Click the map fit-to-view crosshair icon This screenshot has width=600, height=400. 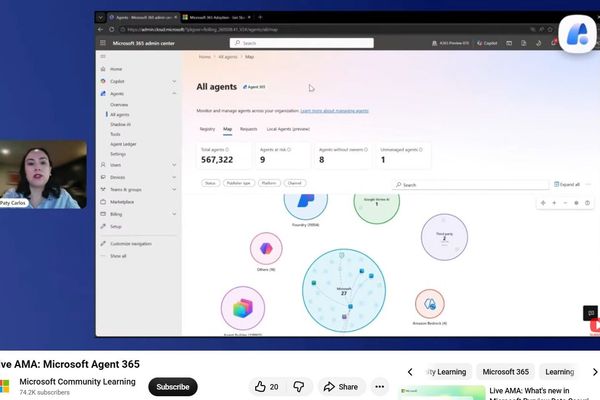(x=543, y=203)
